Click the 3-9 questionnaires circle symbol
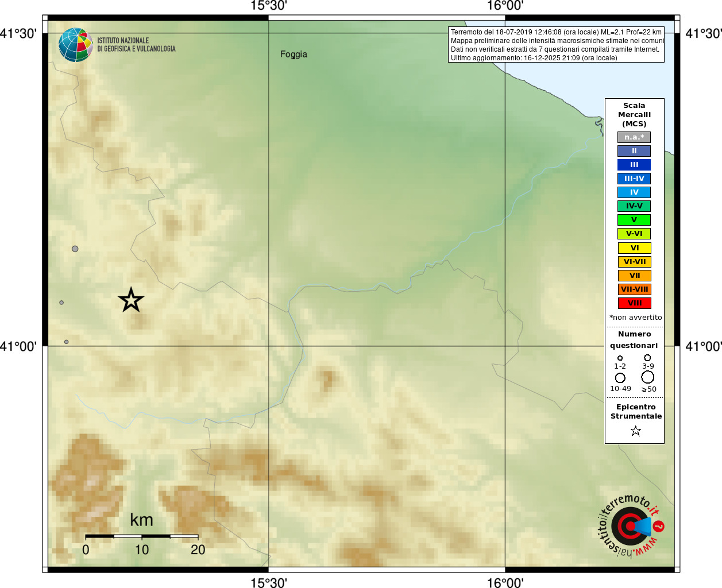 647,358
